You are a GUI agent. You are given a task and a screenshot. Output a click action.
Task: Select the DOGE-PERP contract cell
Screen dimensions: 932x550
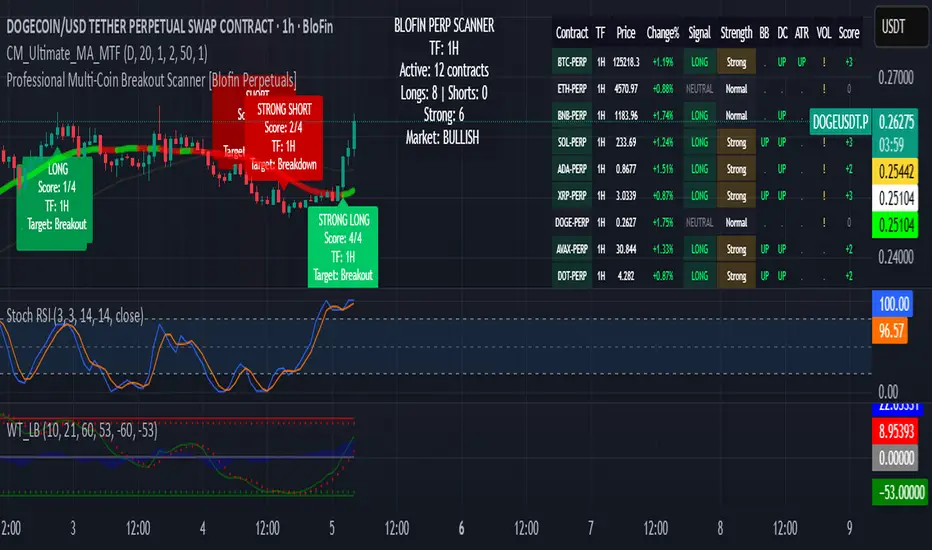(x=572, y=222)
